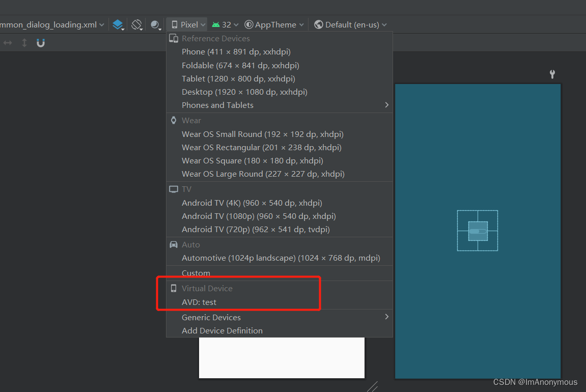Select the Phone (411 × 891 dp) device
This screenshot has height=392, width=586.
tap(236, 51)
